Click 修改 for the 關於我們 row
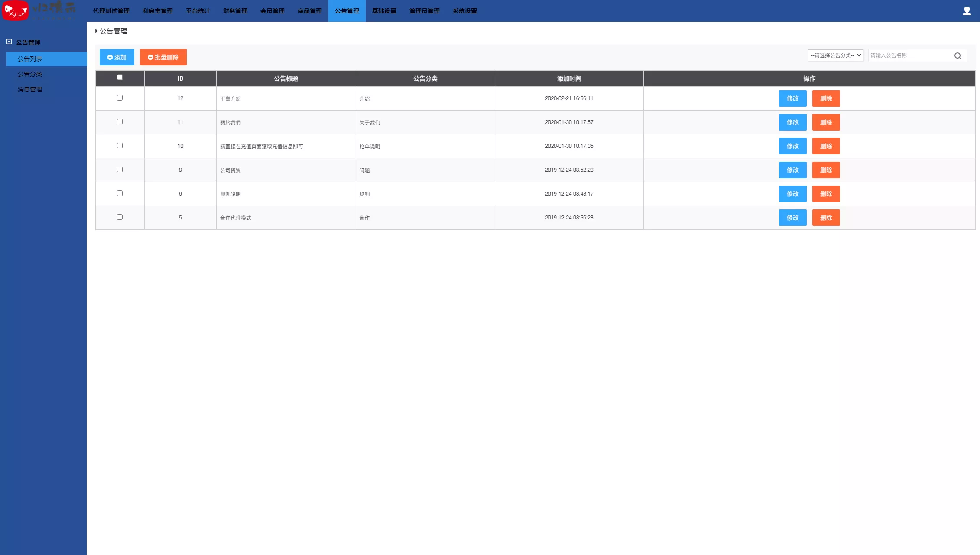Screen dimensions: 980x555 click(792, 122)
